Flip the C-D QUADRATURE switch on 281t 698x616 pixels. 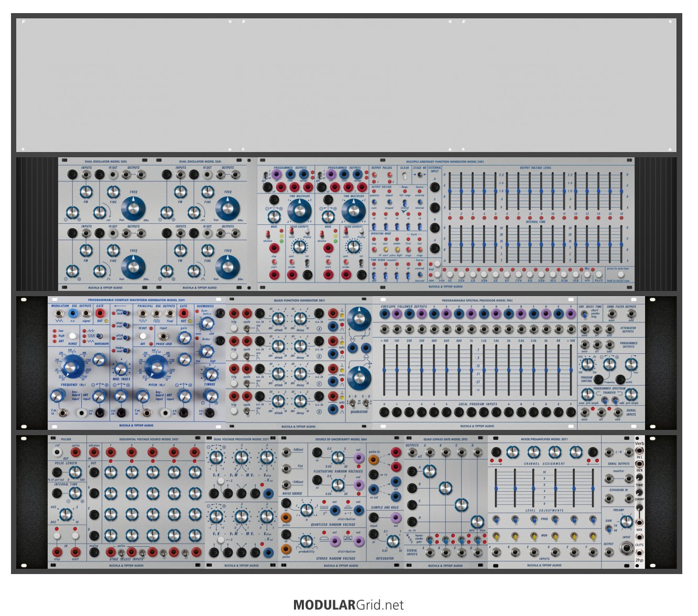tap(367, 403)
